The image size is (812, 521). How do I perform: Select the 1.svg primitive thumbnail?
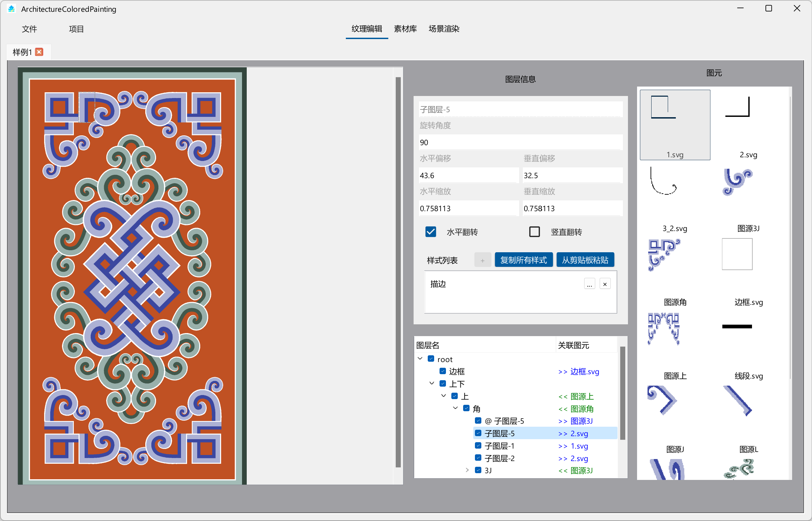(675, 125)
